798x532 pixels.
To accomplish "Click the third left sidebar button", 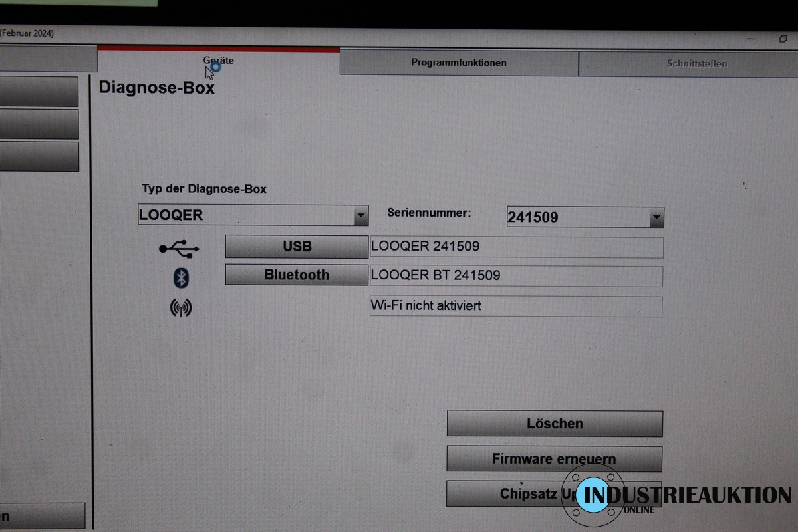I will pos(39,156).
